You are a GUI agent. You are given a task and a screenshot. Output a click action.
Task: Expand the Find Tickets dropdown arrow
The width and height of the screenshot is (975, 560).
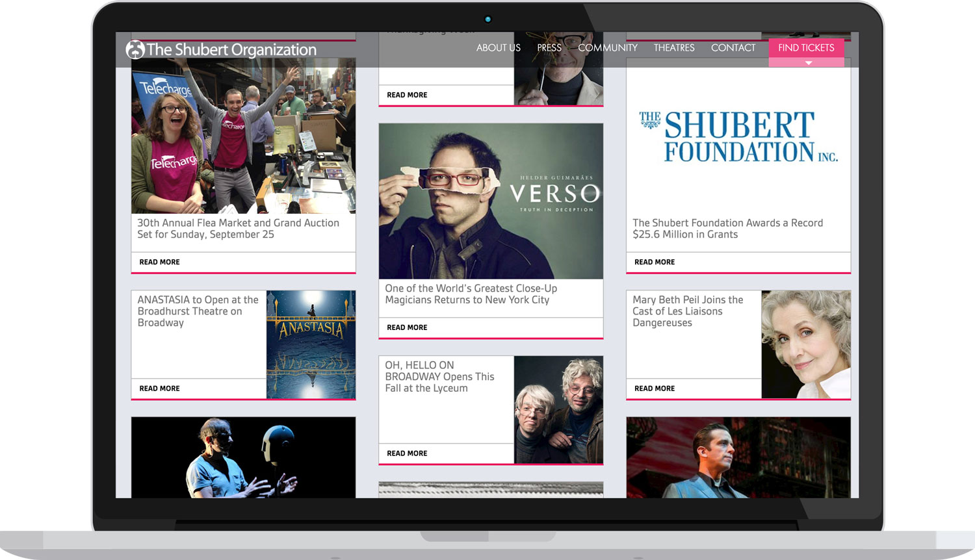pos(808,63)
